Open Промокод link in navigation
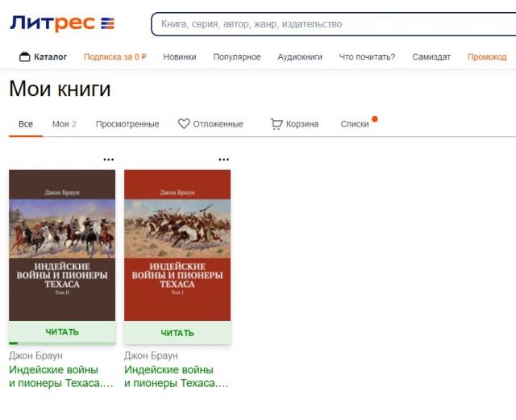This screenshot has height=420, width=516. [x=487, y=57]
